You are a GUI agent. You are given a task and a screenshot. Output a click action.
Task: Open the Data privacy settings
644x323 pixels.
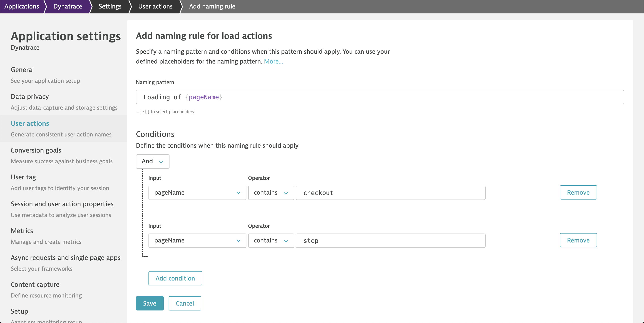[64, 102]
